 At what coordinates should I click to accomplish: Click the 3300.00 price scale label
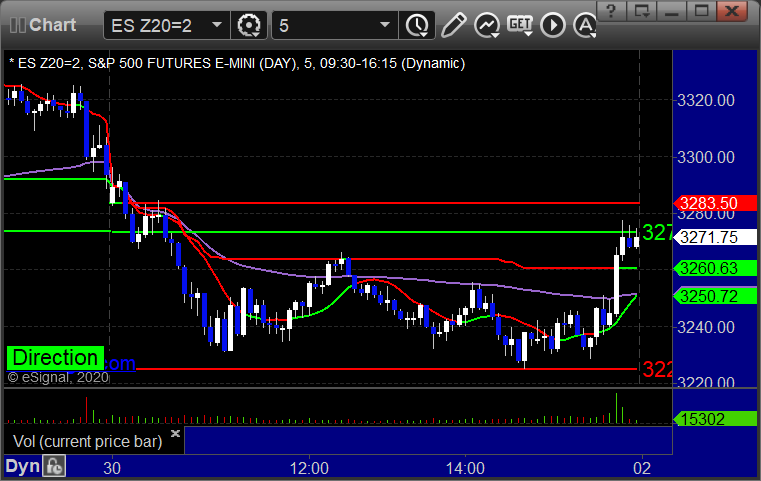pos(706,157)
